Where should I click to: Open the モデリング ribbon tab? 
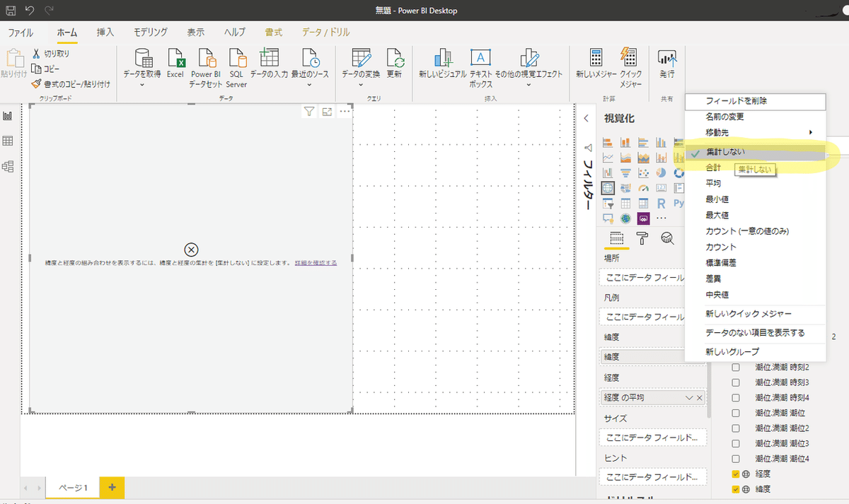(151, 32)
